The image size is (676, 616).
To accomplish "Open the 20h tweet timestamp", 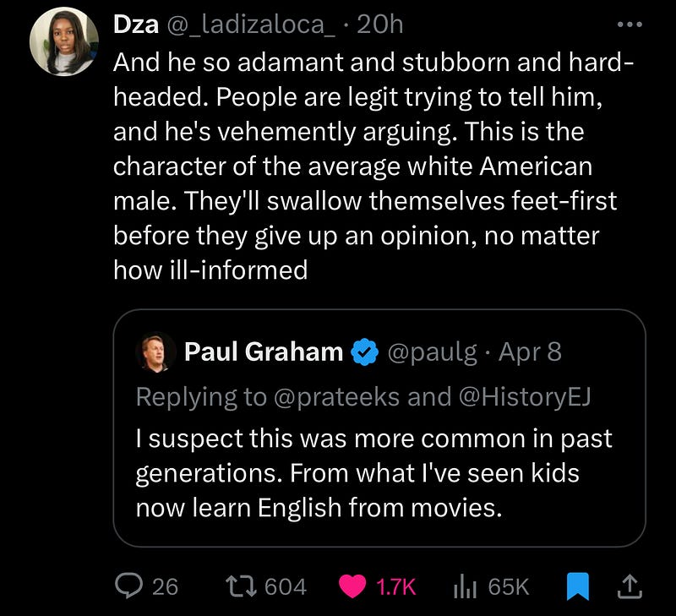I will pyautogui.click(x=380, y=25).
